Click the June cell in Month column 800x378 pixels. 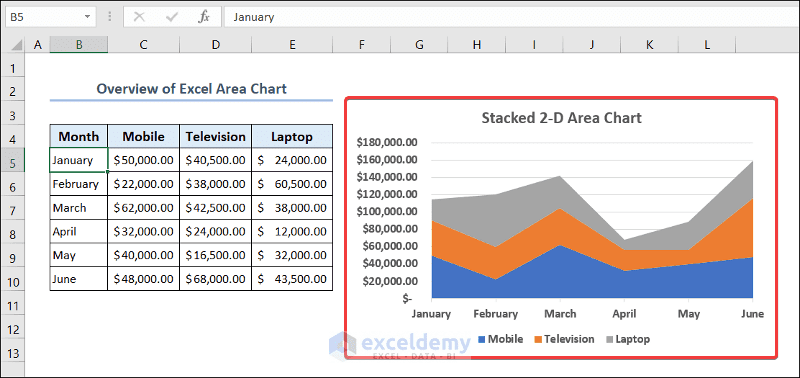(x=79, y=279)
